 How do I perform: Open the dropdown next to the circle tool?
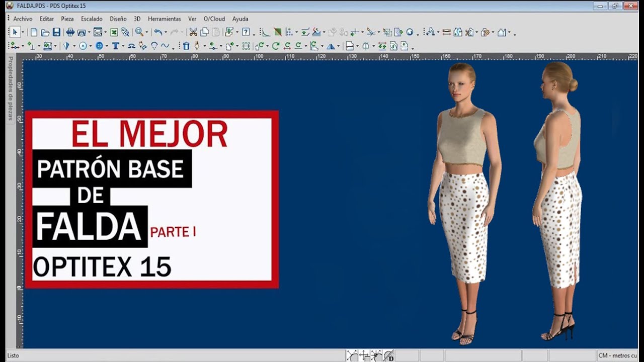click(x=91, y=46)
